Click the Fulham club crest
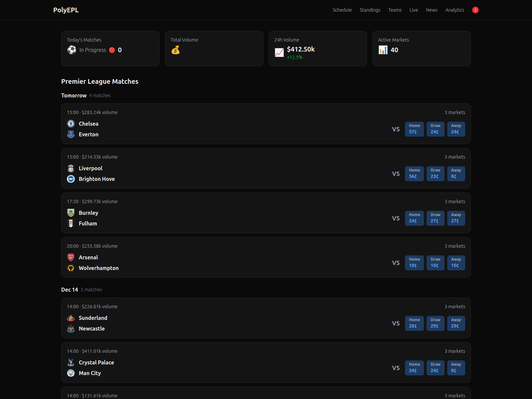The height and width of the screenshot is (399, 532). (x=71, y=223)
